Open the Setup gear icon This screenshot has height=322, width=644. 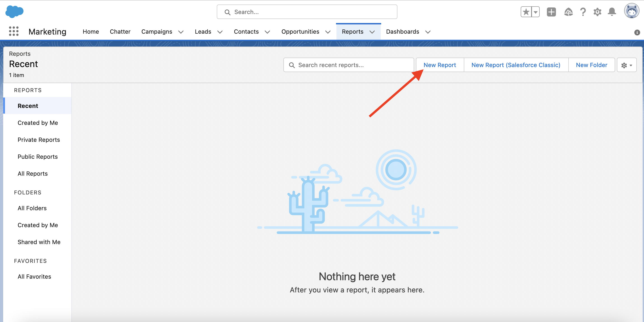[597, 12]
